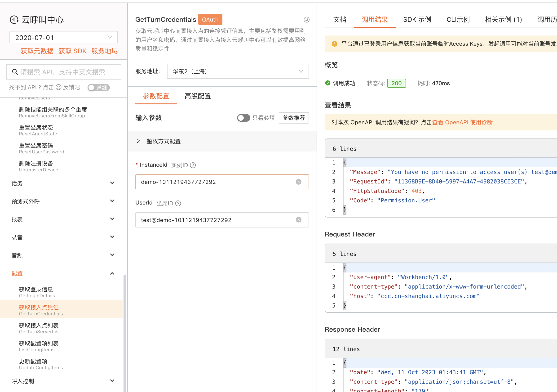
Task: Click the orange warning icon in the notice banner
Action: point(334,44)
